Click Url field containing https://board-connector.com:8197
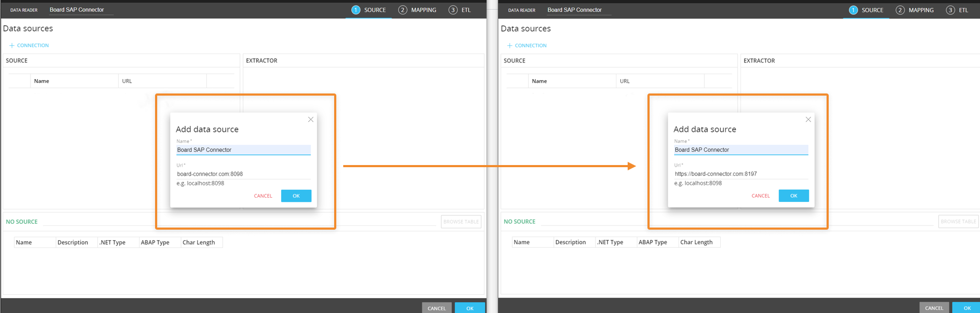 tap(741, 174)
